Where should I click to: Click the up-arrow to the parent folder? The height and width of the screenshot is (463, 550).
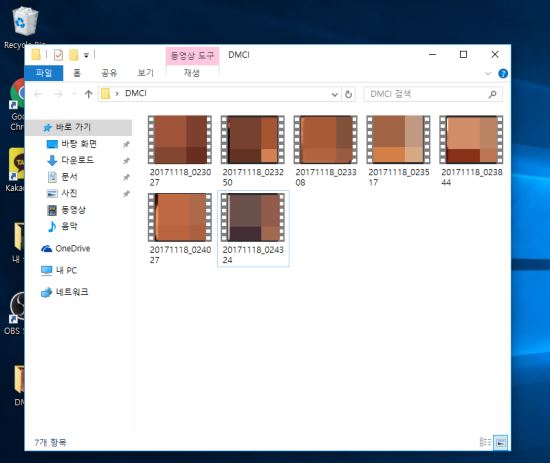[88, 94]
